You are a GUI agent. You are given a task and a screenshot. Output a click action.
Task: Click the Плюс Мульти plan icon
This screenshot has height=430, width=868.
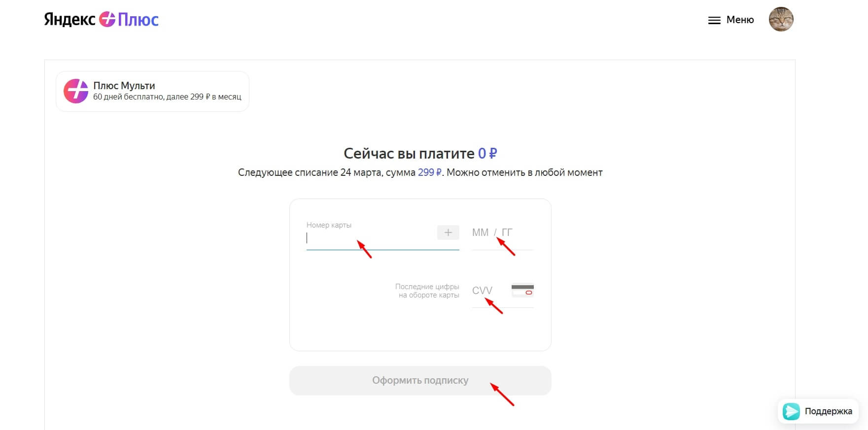coord(76,91)
